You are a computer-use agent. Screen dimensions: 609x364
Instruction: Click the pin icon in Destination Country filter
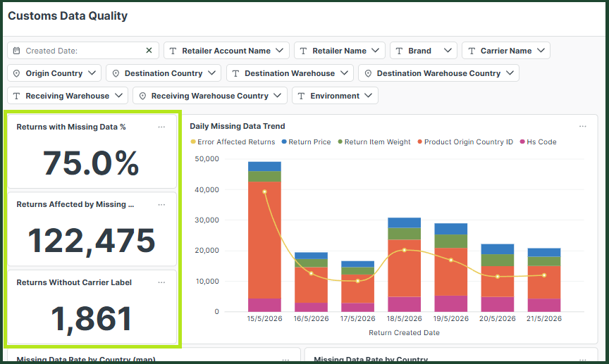point(116,73)
